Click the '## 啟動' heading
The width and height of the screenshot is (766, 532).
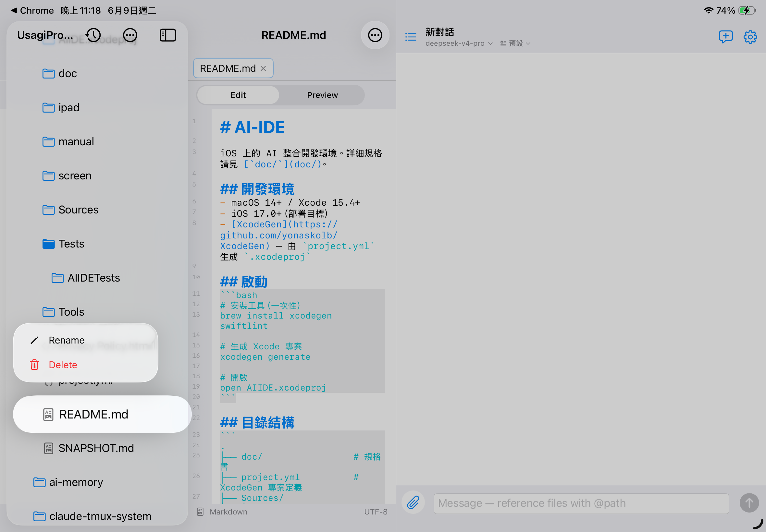(243, 282)
